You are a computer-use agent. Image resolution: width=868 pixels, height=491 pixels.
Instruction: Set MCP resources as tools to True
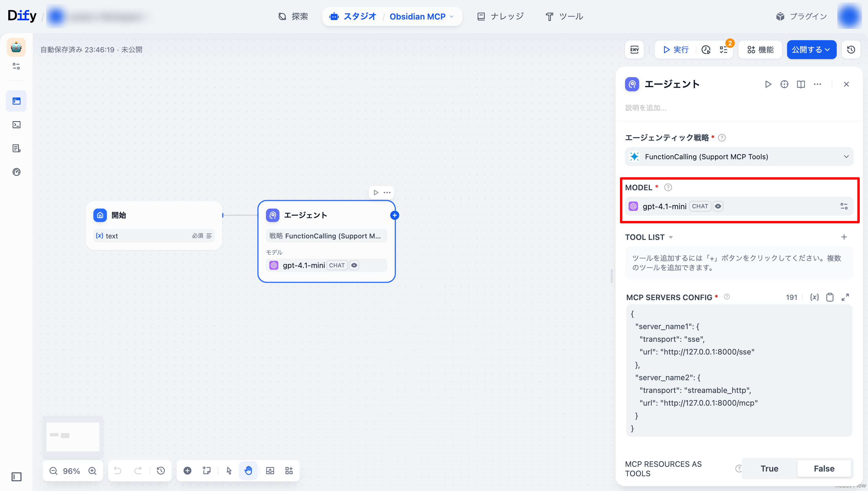click(769, 469)
